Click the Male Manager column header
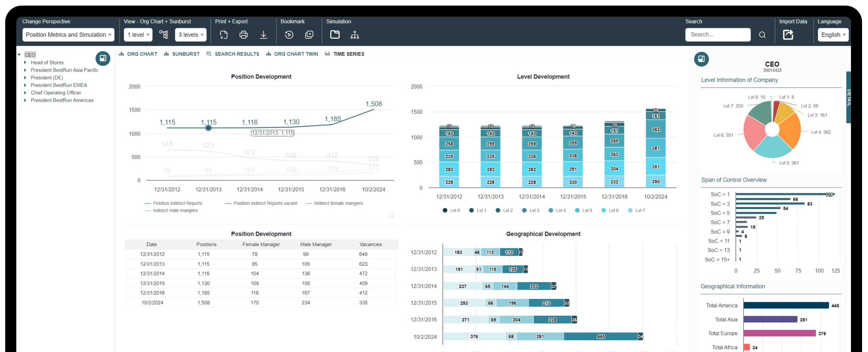Viewport: 868px width, 352px height. (x=316, y=244)
